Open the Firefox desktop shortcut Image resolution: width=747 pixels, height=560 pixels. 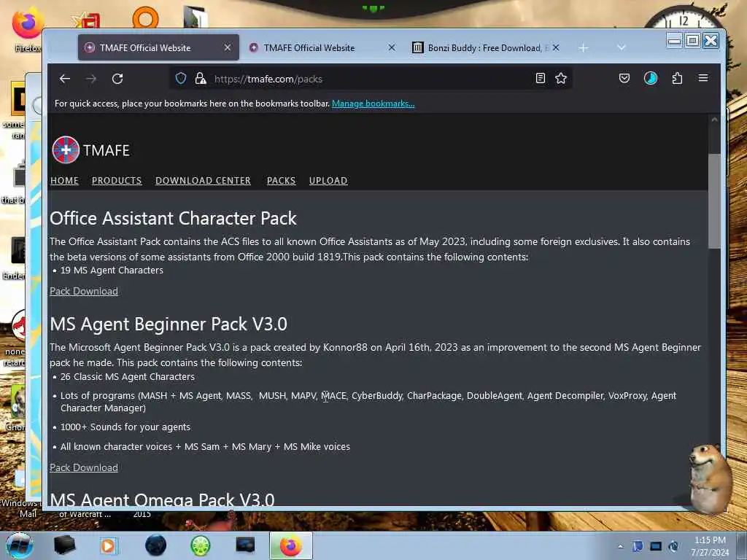[28, 28]
